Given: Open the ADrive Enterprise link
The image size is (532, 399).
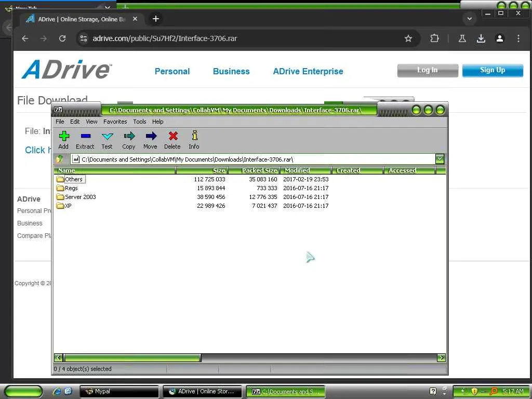Looking at the screenshot, I should pos(308,71).
